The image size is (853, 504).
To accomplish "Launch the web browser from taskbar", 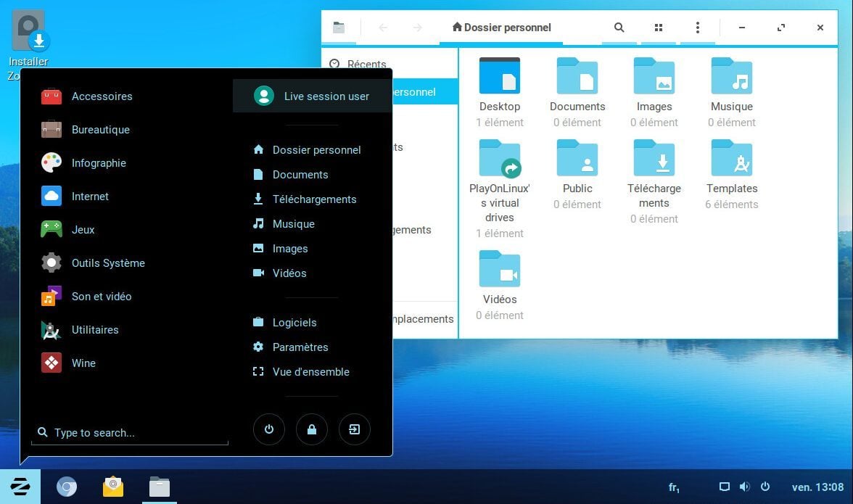I will pyautogui.click(x=67, y=487).
